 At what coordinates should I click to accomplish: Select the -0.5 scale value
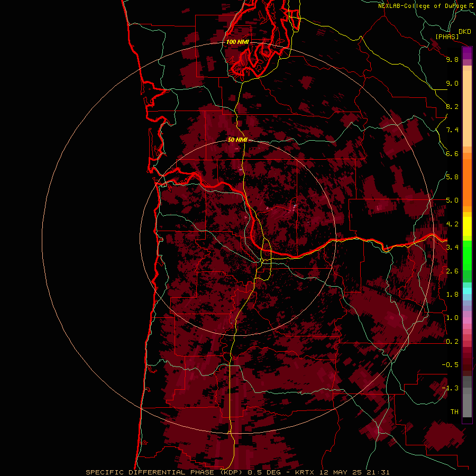[451, 365]
